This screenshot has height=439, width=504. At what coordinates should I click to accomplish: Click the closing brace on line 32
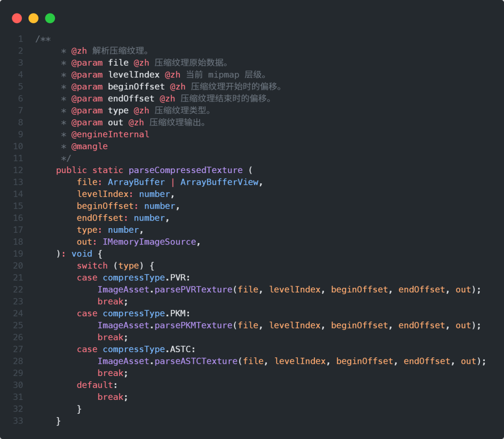(x=79, y=409)
